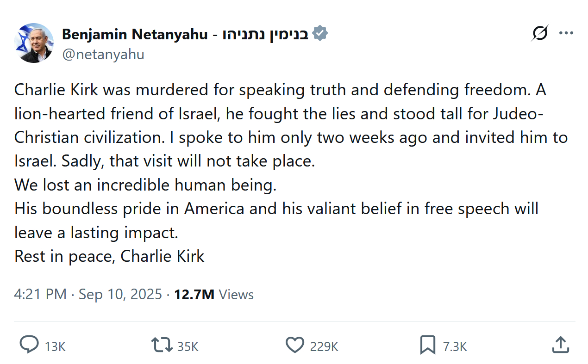Share the post via upload-arrow icon

point(560,345)
